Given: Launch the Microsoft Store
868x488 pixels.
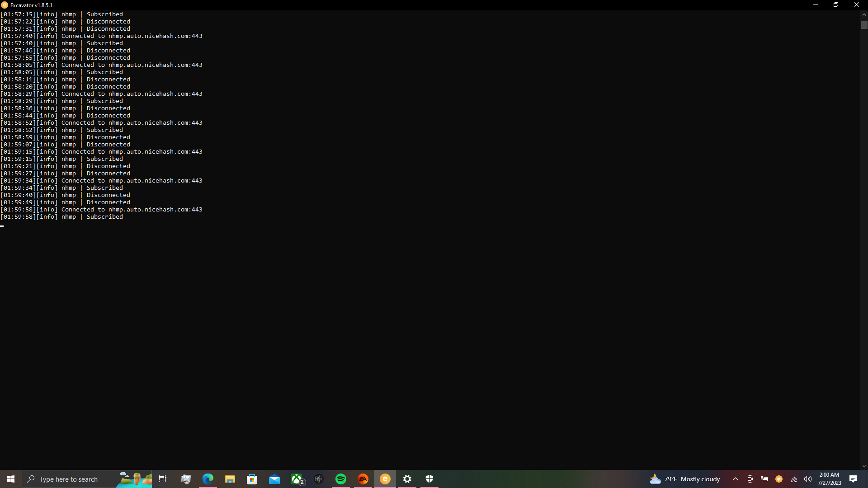Looking at the screenshot, I should click(252, 479).
